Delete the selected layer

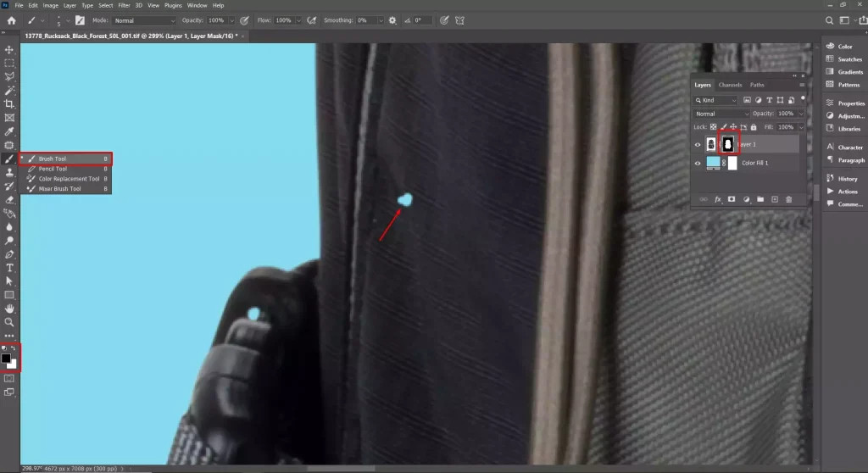click(789, 199)
